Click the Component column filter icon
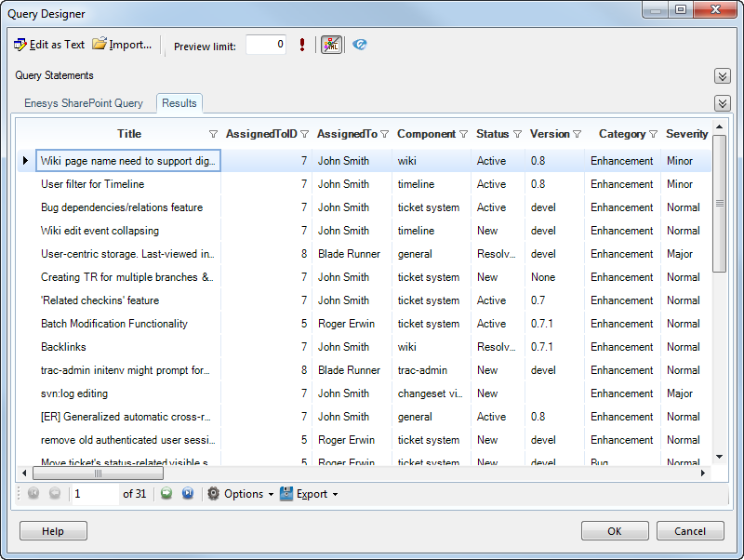This screenshot has width=744, height=560. point(463,134)
